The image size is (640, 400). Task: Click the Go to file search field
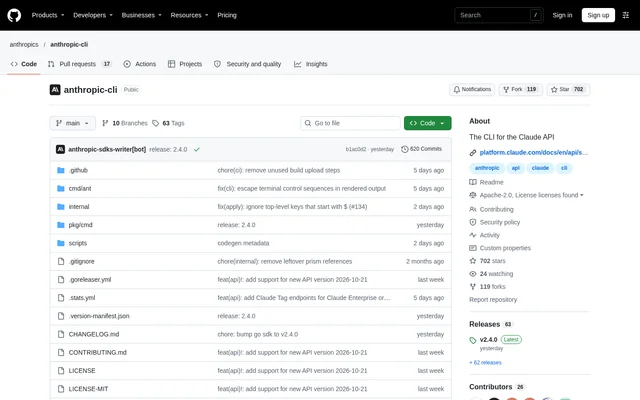coord(350,123)
